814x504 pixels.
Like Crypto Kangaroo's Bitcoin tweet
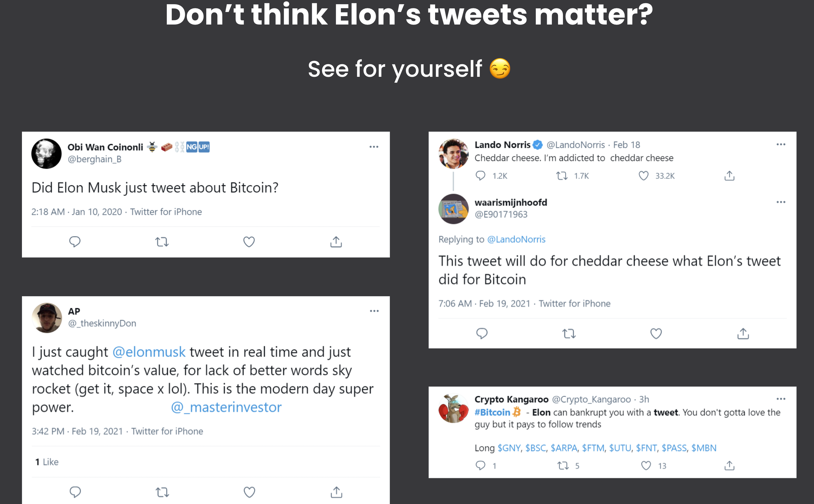[x=646, y=465]
